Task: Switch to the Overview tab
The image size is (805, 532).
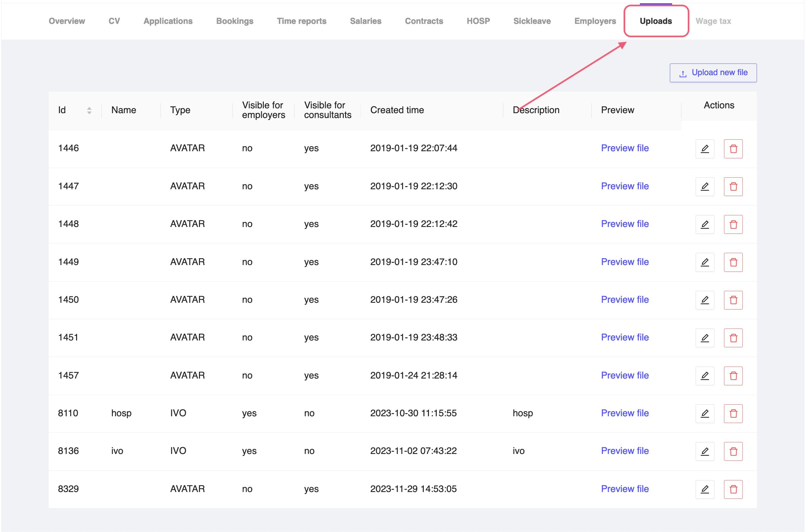Action: pos(66,21)
